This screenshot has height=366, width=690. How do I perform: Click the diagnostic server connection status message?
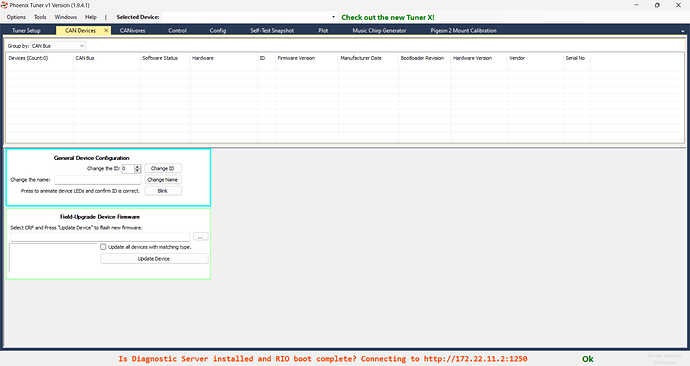323,359
